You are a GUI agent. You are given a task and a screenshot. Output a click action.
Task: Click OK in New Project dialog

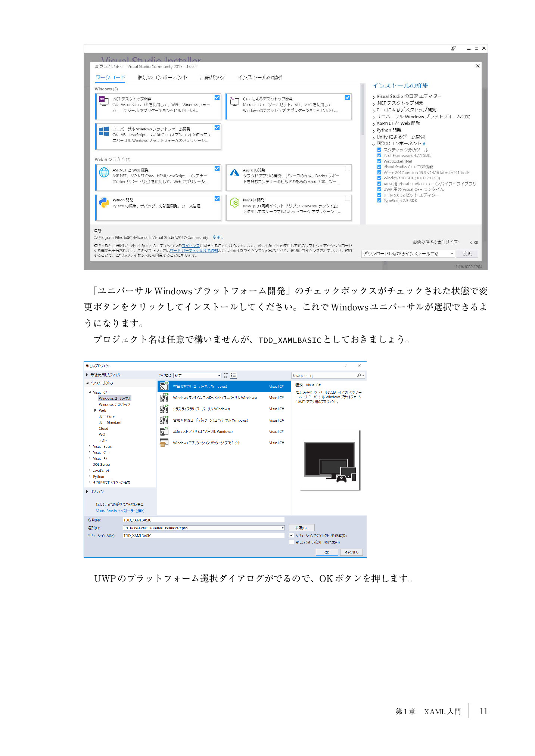(x=327, y=552)
